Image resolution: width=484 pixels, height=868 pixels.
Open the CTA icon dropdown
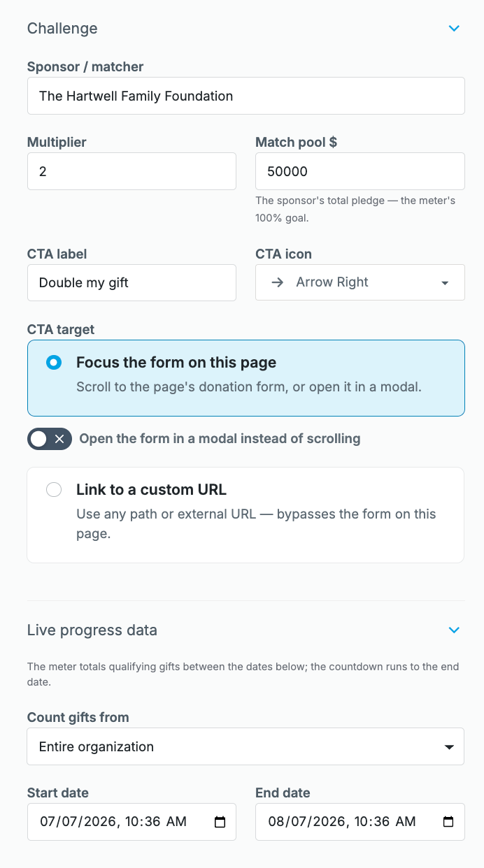click(360, 282)
